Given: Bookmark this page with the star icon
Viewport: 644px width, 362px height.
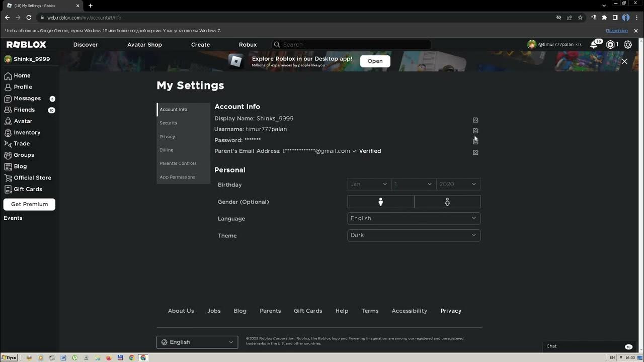Looking at the screenshot, I should pyautogui.click(x=580, y=18).
